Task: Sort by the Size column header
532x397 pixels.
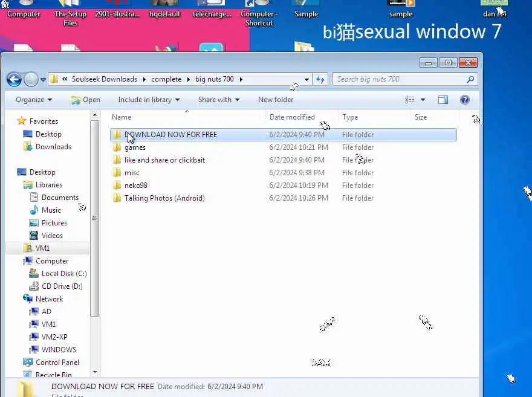Action: point(421,117)
